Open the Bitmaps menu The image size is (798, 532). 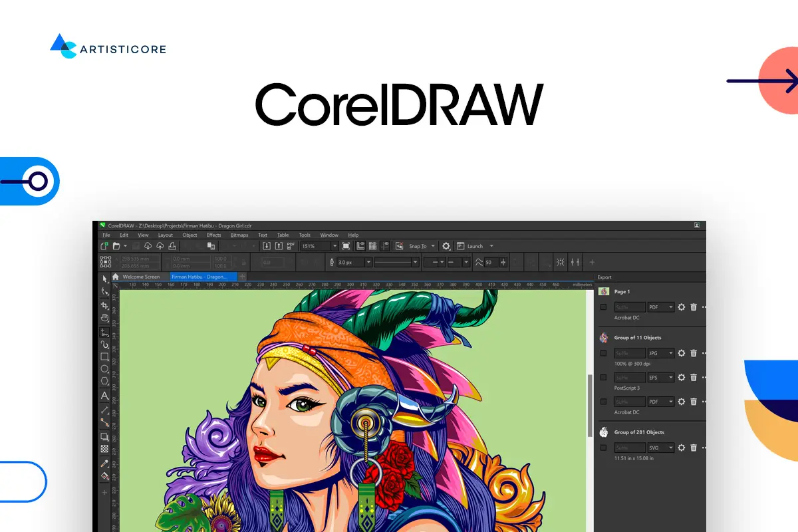[239, 235]
